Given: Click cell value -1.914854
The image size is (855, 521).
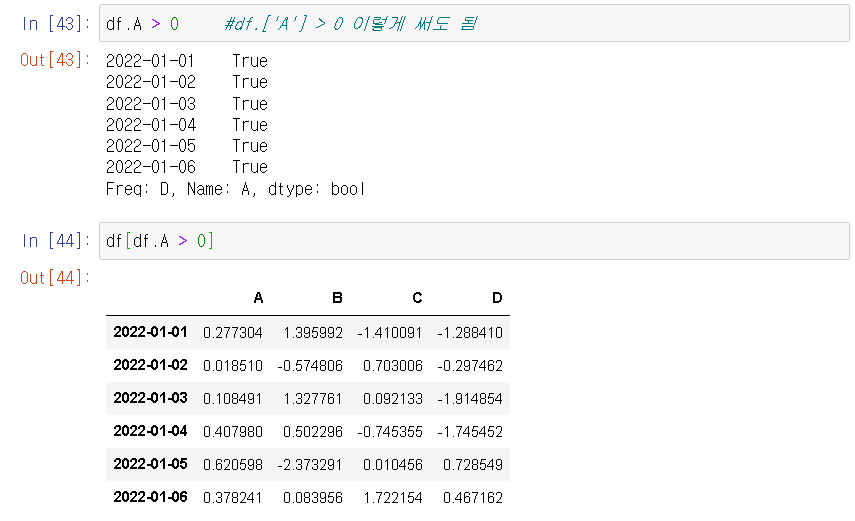Looking at the screenshot, I should pos(469,399).
